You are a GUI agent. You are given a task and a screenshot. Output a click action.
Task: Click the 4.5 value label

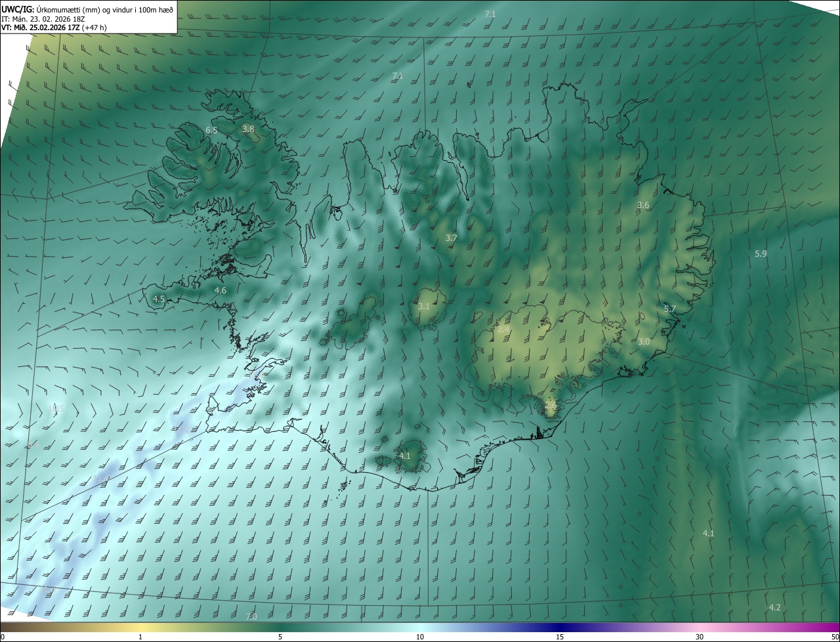click(x=159, y=299)
